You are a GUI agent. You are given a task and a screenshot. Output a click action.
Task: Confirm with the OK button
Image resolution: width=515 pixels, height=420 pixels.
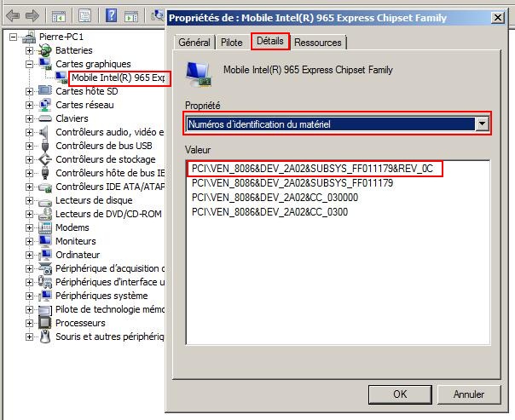tap(400, 394)
